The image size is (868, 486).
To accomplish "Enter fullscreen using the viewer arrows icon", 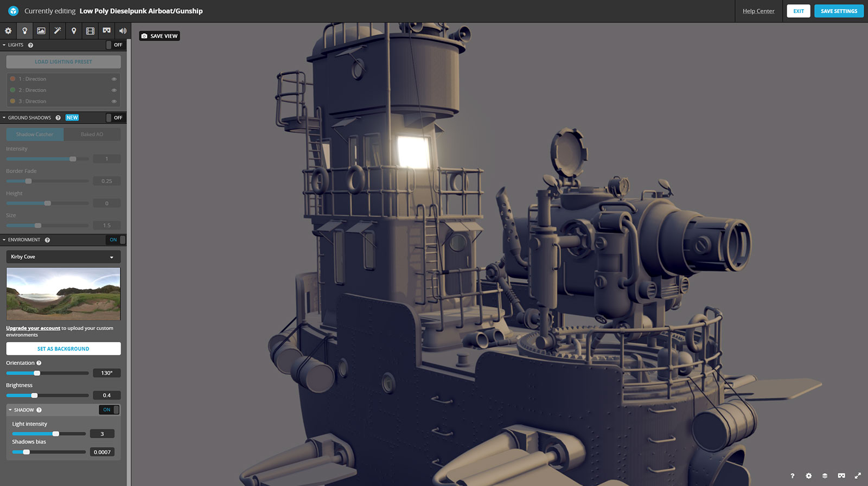I will 858,476.
